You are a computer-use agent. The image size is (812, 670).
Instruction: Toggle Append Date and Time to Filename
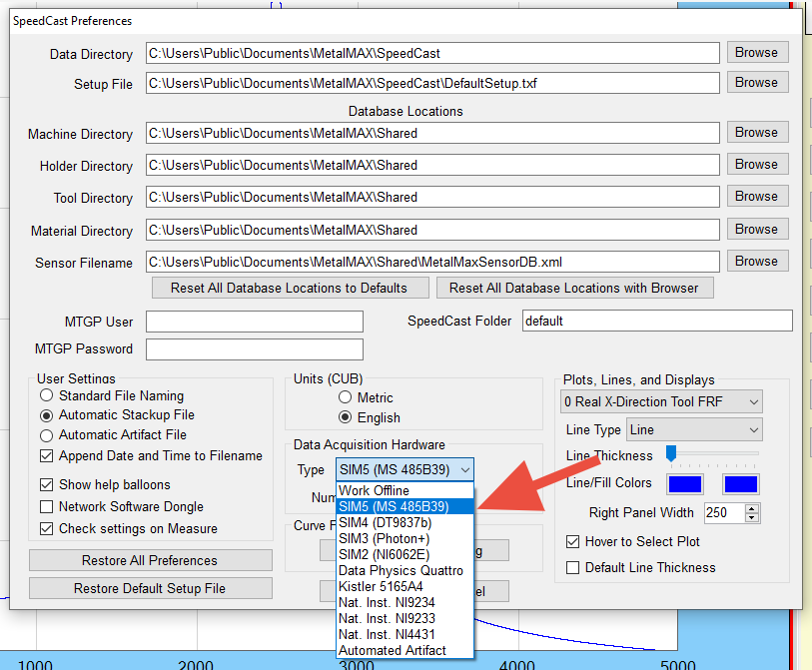(47, 455)
